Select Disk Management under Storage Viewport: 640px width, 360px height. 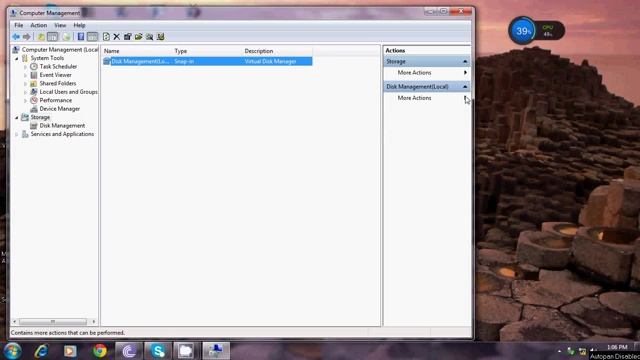(x=62, y=126)
